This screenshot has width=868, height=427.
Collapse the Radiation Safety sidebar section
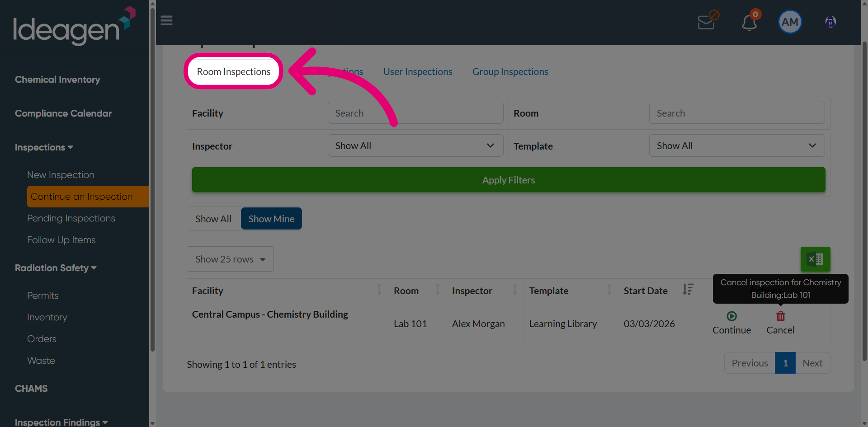click(x=56, y=268)
